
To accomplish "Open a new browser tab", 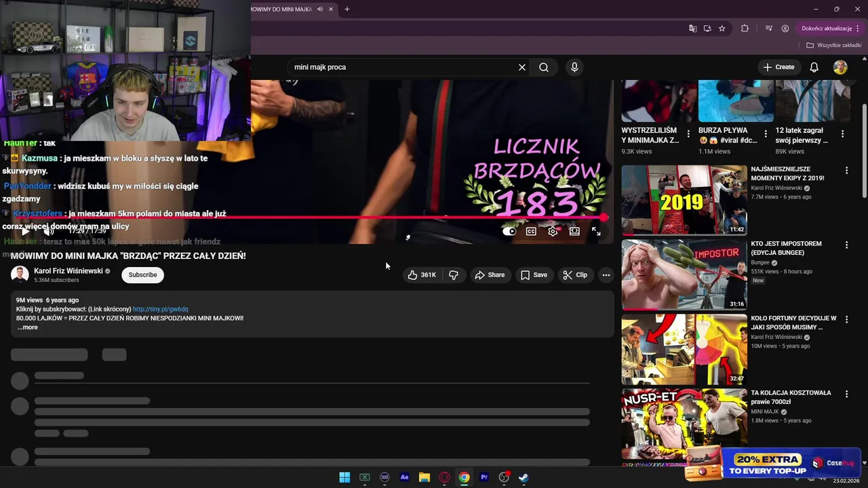I will 347,9.
